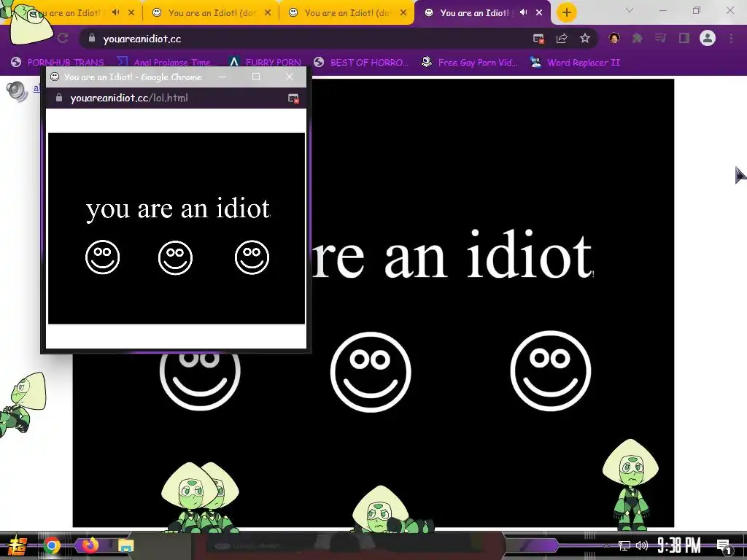This screenshot has height=560, width=747.
Task: Minimize the main Chrome window
Action: click(x=662, y=10)
